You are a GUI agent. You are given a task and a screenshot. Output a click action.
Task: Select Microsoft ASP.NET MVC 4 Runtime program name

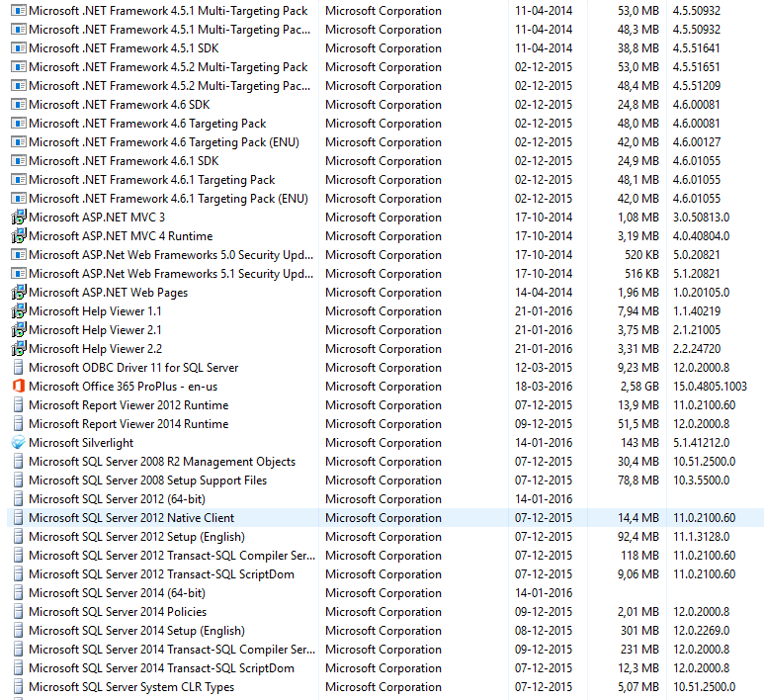pyautogui.click(x=121, y=236)
